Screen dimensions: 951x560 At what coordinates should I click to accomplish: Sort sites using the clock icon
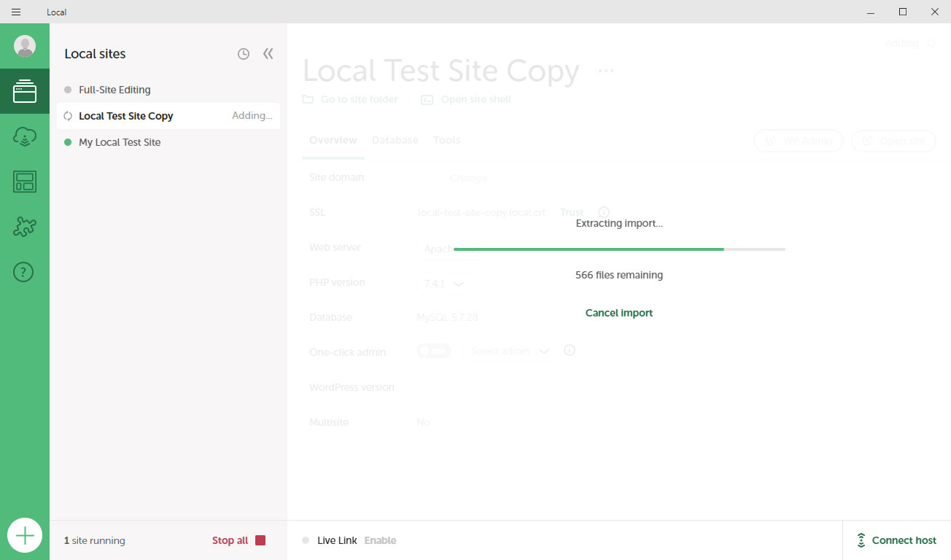point(244,54)
